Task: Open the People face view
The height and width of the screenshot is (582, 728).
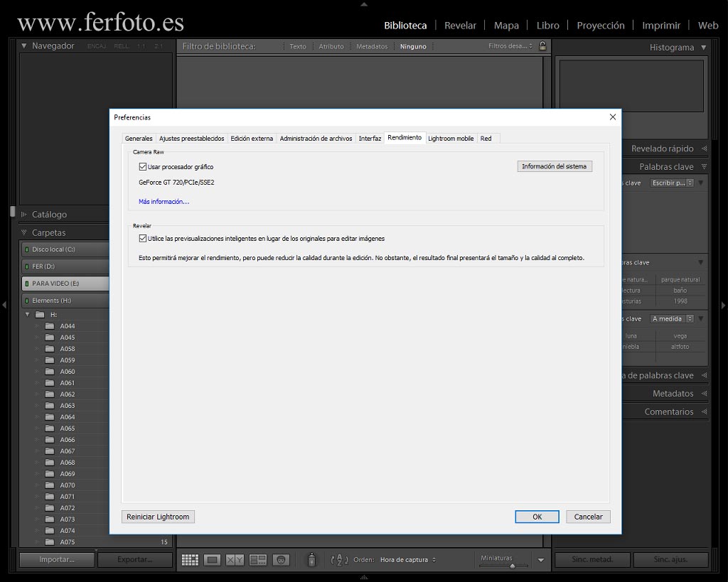Action: pos(281,560)
